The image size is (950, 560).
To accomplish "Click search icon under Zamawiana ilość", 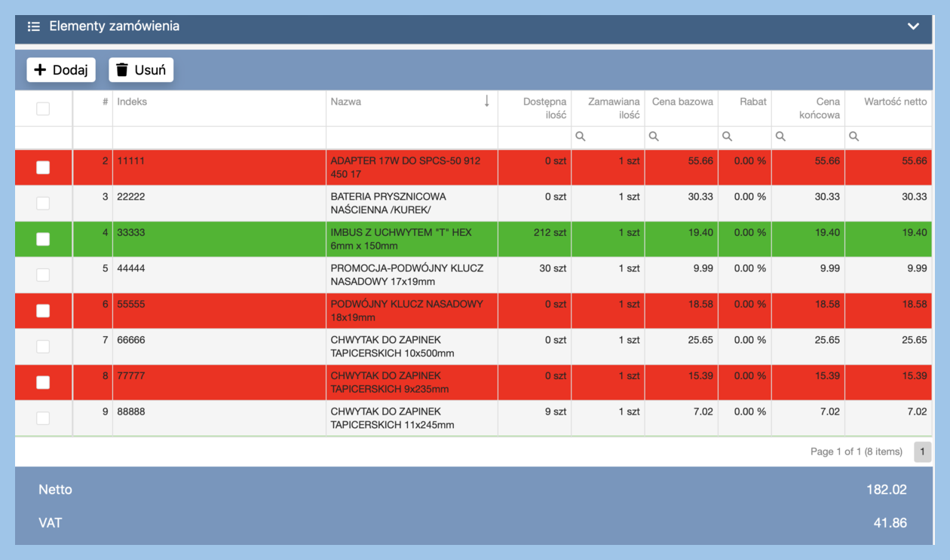I will 581,137.
